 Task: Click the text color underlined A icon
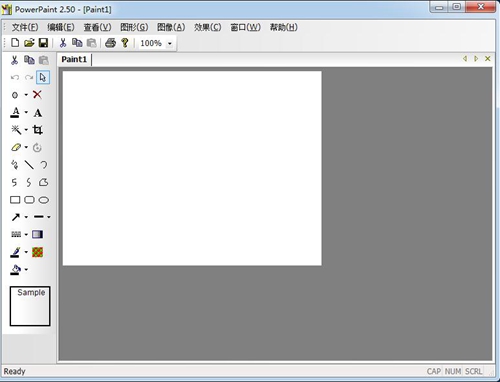(x=15, y=112)
